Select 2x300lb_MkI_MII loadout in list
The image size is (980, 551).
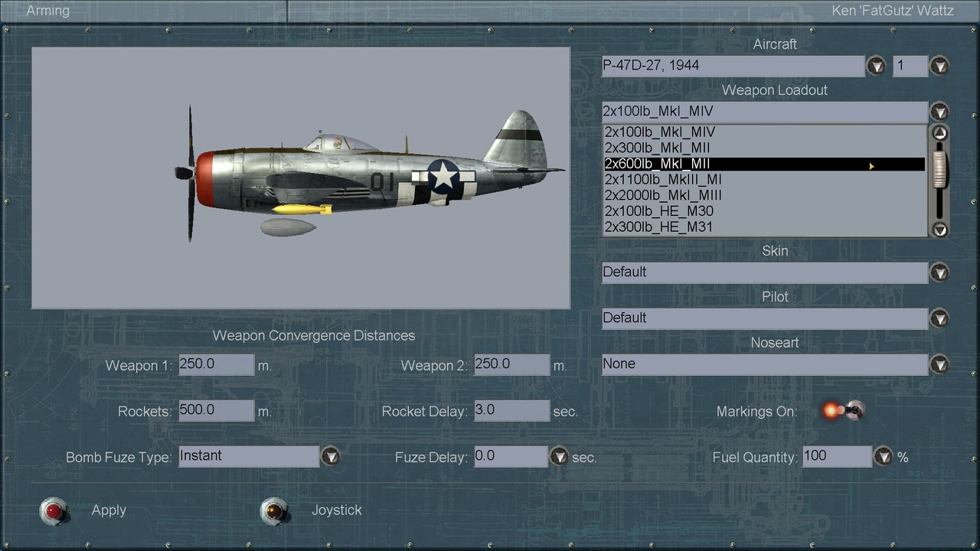click(x=764, y=148)
